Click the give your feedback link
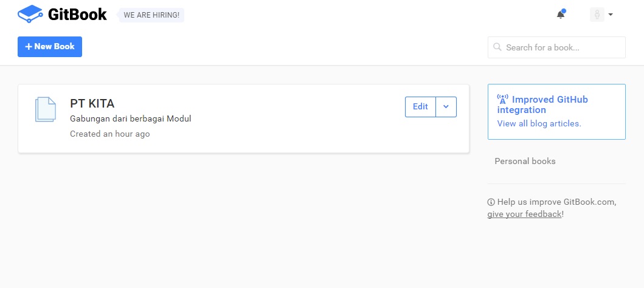The width and height of the screenshot is (644, 288). pyautogui.click(x=524, y=214)
